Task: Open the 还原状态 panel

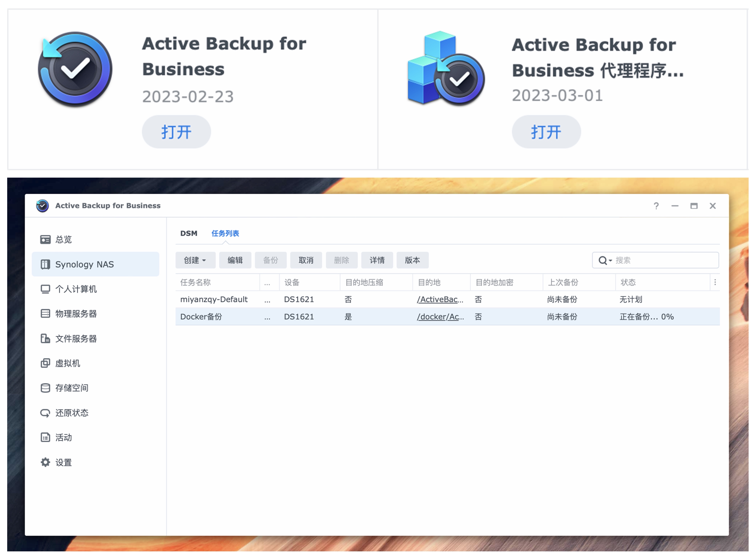Action: point(72,412)
